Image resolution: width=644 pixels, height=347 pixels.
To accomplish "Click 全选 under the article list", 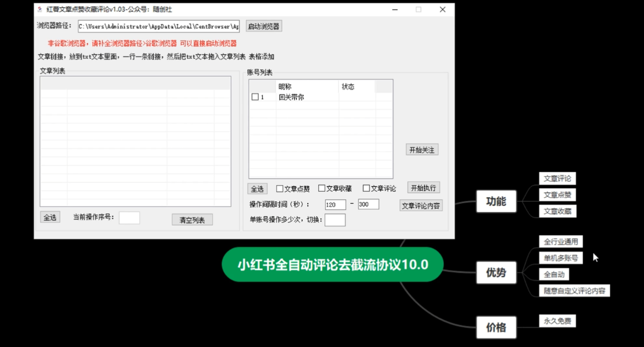I will (50, 217).
